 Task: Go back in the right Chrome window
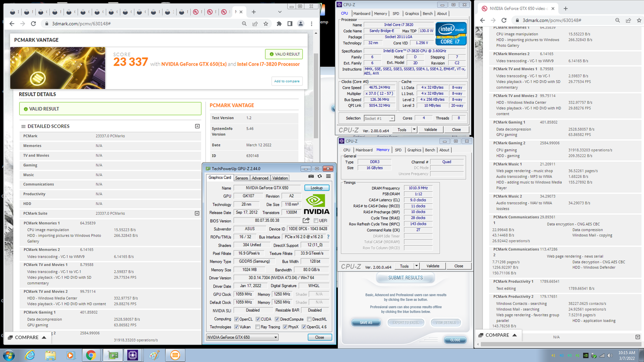tap(482, 20)
